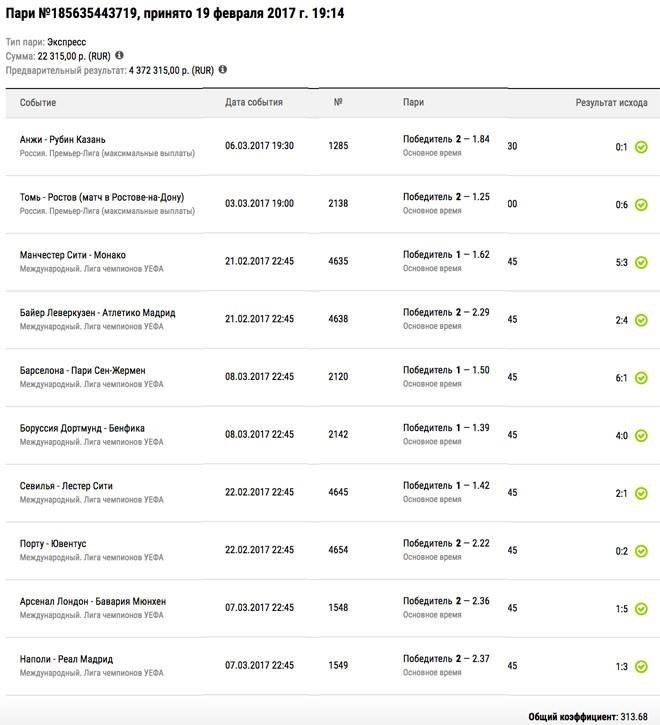Click green check icon in Арсенал Лондон - Бавария row
The image size is (660, 725).
(641, 608)
